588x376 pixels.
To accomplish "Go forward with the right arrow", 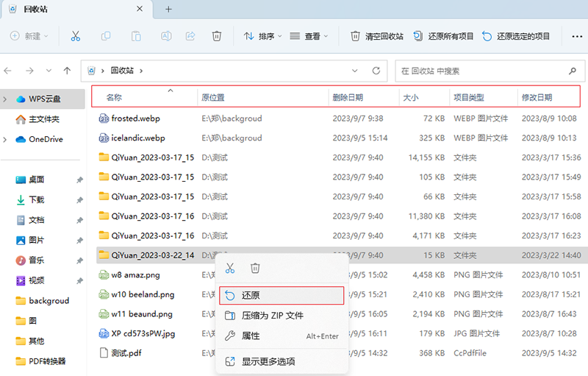I will pyautogui.click(x=29, y=71).
